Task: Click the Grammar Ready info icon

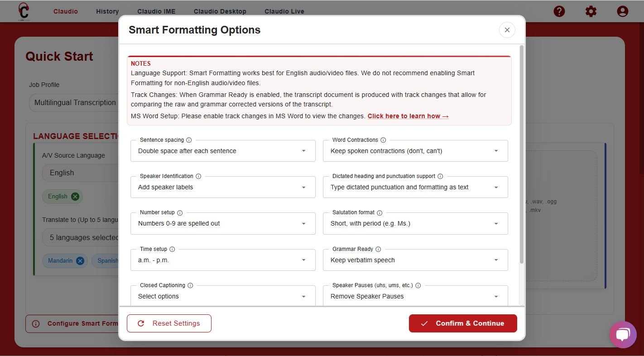Action: [x=378, y=249]
